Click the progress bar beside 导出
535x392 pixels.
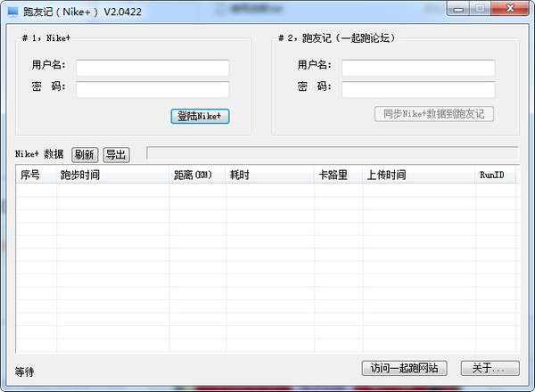pyautogui.click(x=331, y=153)
